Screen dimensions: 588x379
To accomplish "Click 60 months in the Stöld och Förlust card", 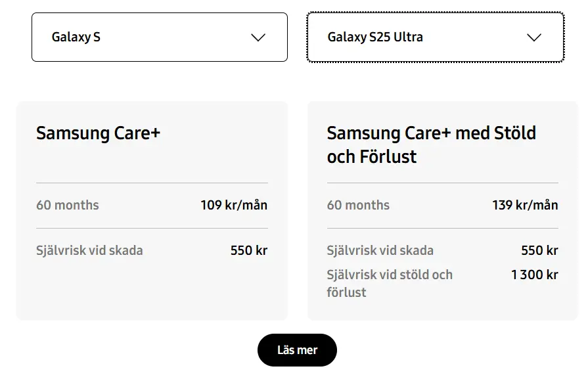I will tap(358, 205).
